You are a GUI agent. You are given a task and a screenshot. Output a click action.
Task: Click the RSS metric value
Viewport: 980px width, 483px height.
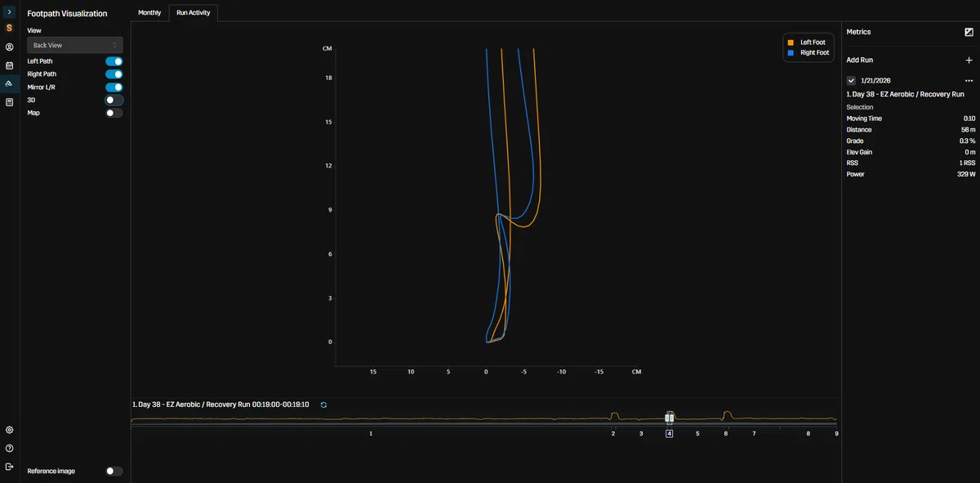pos(967,163)
